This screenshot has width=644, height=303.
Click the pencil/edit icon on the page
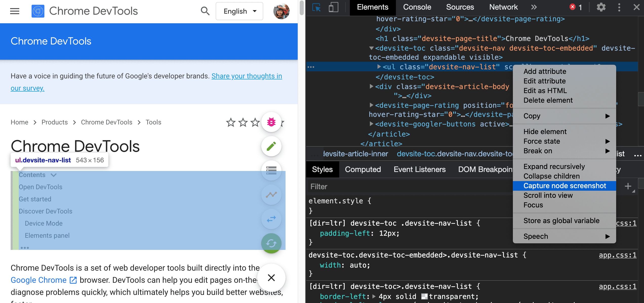coord(271,147)
